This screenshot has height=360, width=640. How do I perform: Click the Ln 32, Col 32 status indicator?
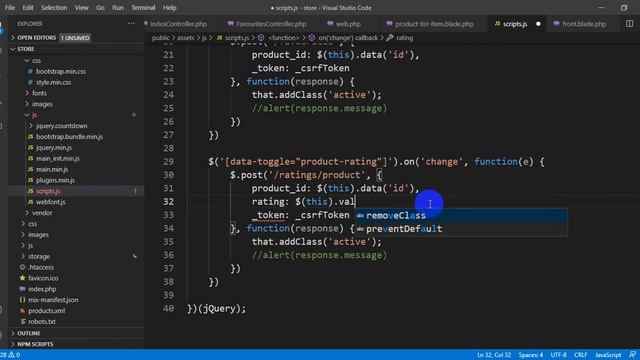[x=493, y=355]
